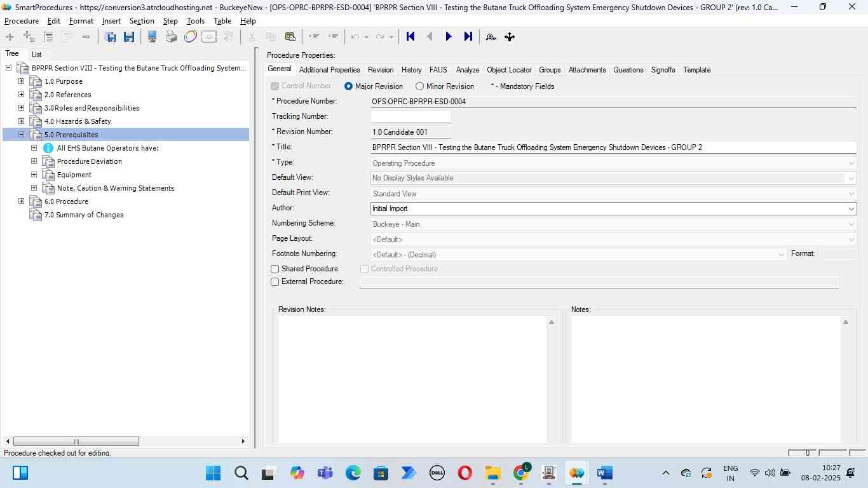This screenshot has width=868, height=488.
Task: Switch to the List tab
Action: point(37,55)
